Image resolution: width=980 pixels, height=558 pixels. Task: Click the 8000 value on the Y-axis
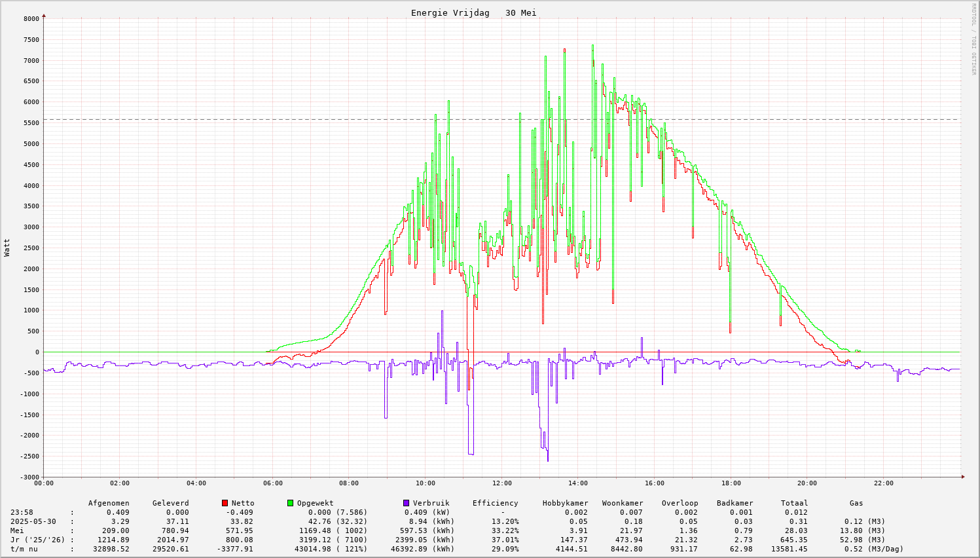pos(31,19)
